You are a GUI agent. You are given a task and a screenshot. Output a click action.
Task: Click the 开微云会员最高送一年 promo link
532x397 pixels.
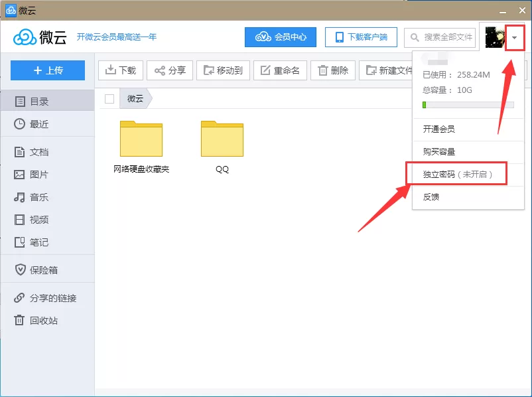[116, 37]
